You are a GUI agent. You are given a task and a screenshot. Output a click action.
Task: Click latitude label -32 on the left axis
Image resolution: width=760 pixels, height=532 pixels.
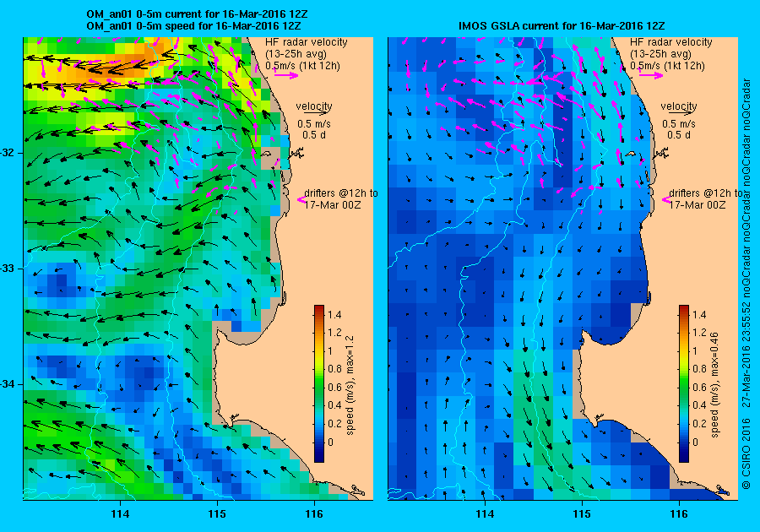(x=8, y=153)
